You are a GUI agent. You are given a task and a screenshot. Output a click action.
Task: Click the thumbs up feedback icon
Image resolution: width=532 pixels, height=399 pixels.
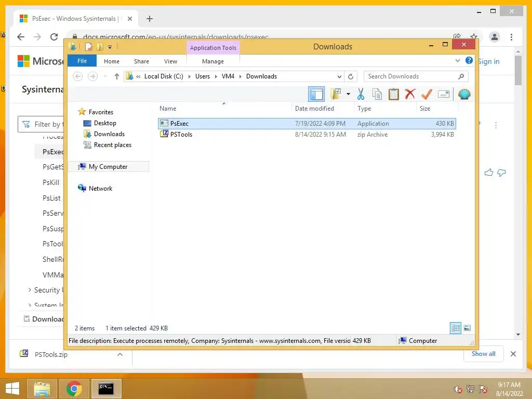(488, 172)
